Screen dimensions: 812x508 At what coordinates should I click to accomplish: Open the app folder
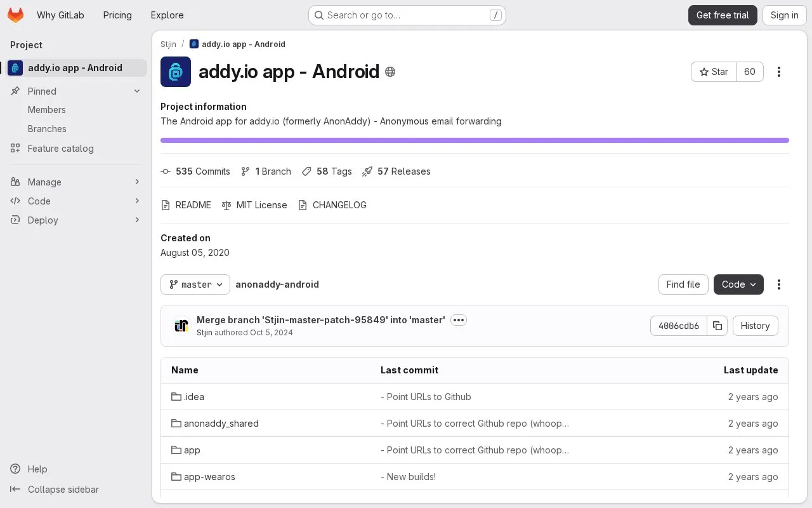pyautogui.click(x=192, y=450)
